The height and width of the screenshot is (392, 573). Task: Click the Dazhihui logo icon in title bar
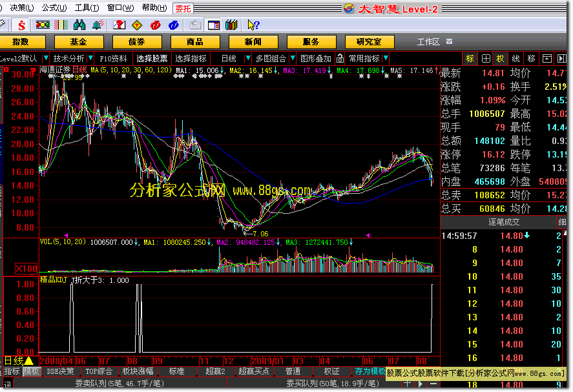click(x=349, y=8)
